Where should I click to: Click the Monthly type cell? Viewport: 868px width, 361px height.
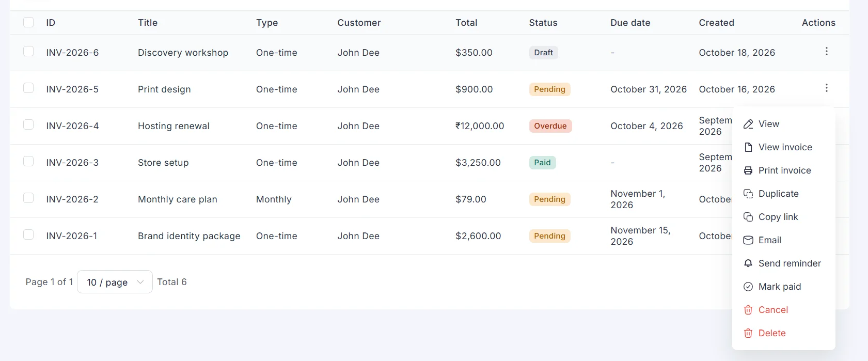(x=274, y=199)
